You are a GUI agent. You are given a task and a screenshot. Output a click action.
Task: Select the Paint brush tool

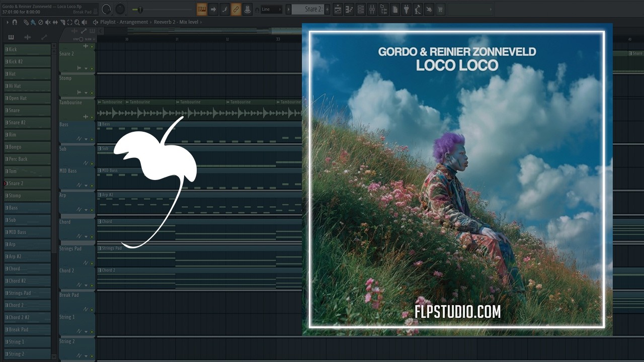(33, 22)
